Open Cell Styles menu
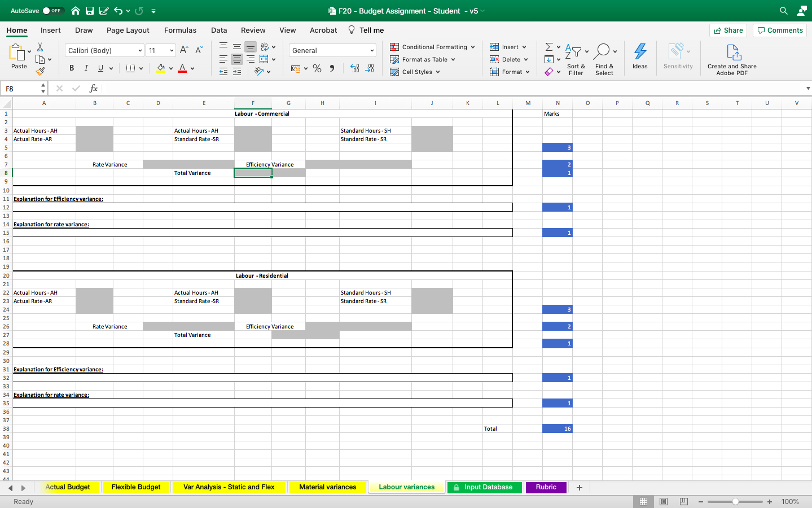This screenshot has height=508, width=812. coord(415,72)
